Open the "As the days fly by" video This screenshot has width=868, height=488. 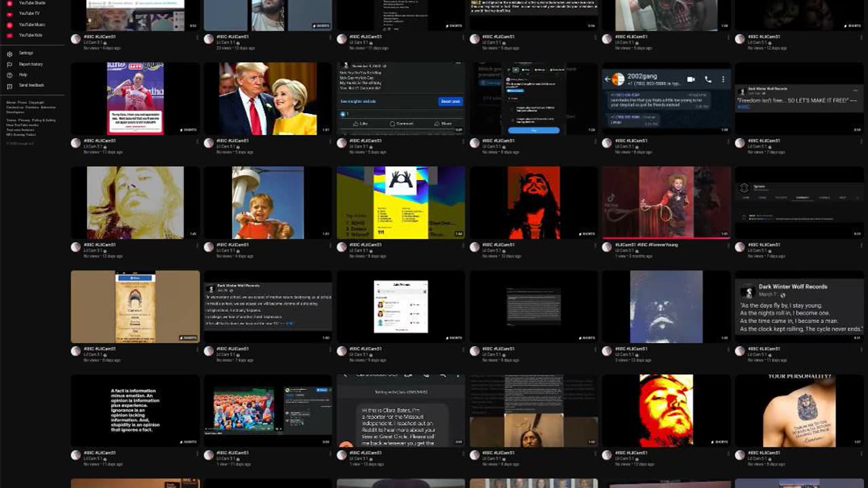point(800,307)
